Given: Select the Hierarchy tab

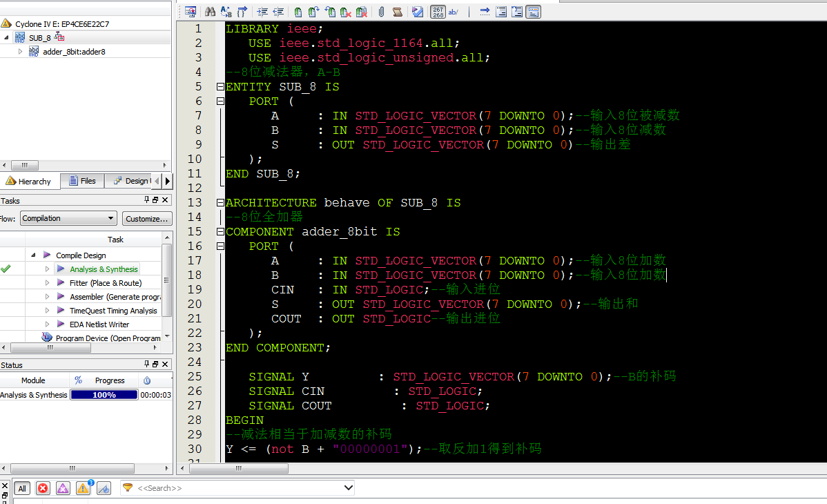Looking at the screenshot, I should pyautogui.click(x=29, y=182).
